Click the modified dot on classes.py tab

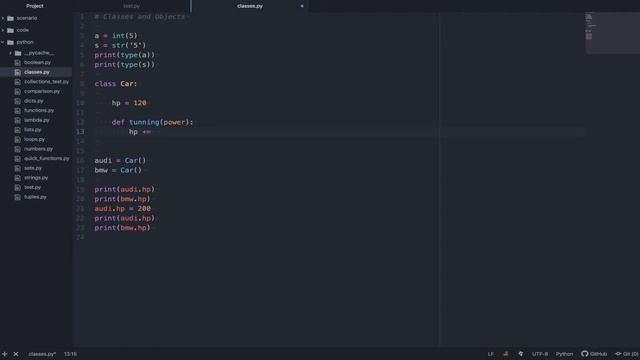click(302, 6)
